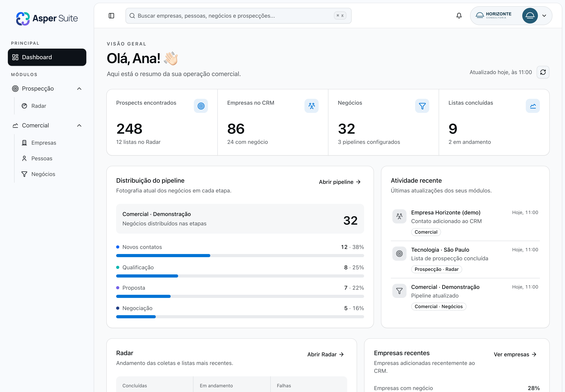565x392 pixels.
Task: Open the account dropdown chevron
Action: pyautogui.click(x=544, y=16)
